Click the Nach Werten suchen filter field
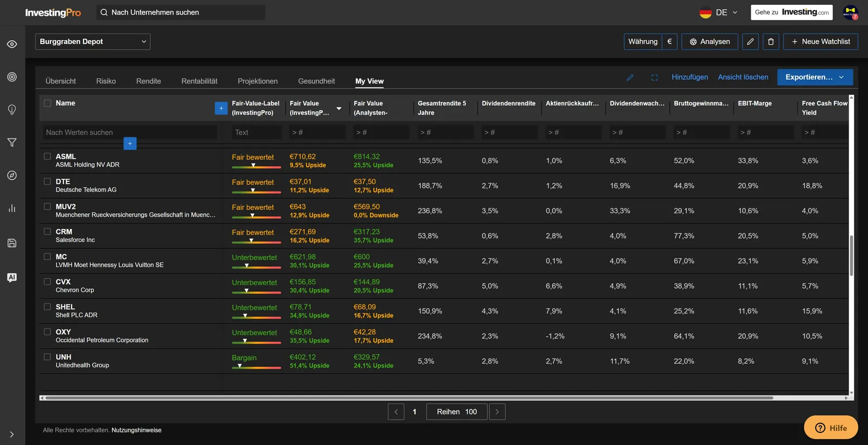 click(x=130, y=132)
